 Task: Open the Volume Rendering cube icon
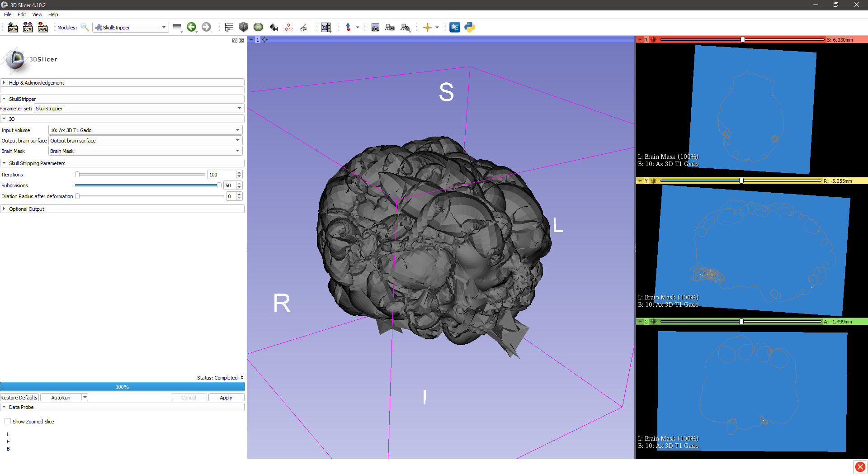(244, 27)
